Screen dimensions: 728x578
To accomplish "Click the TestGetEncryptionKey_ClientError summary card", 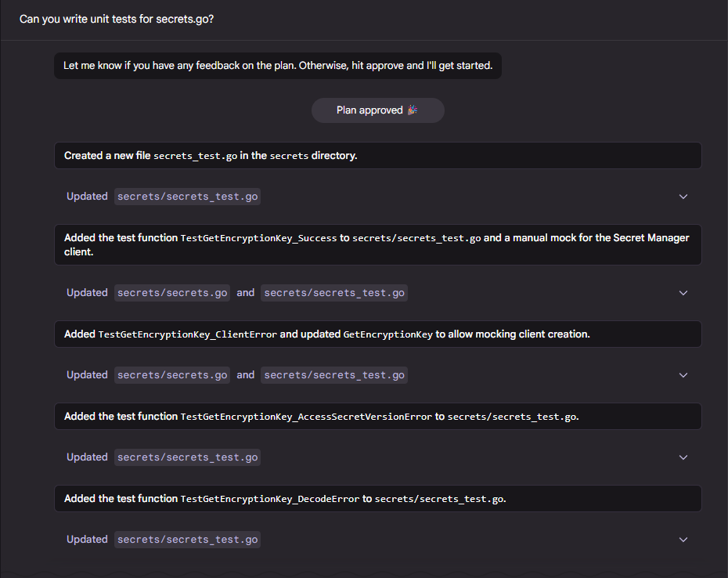I will pos(377,334).
